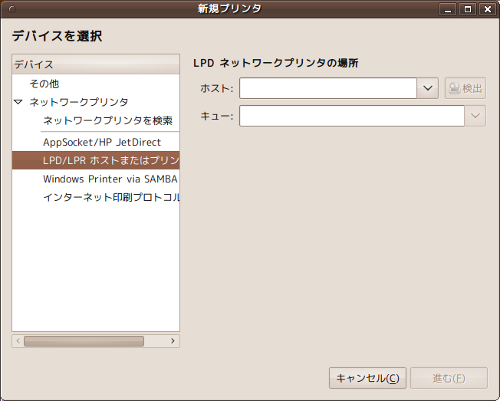
Task: Maximize the 新規プリンタ window
Action: 468,9
